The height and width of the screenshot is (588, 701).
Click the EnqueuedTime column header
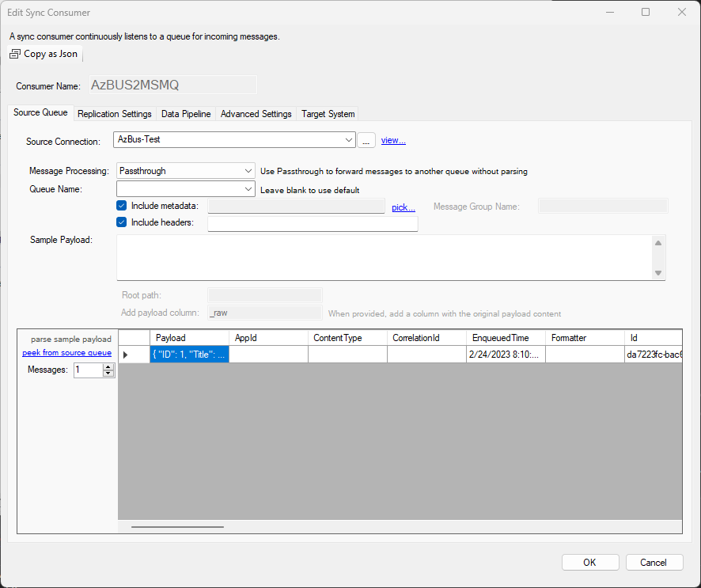click(506, 338)
